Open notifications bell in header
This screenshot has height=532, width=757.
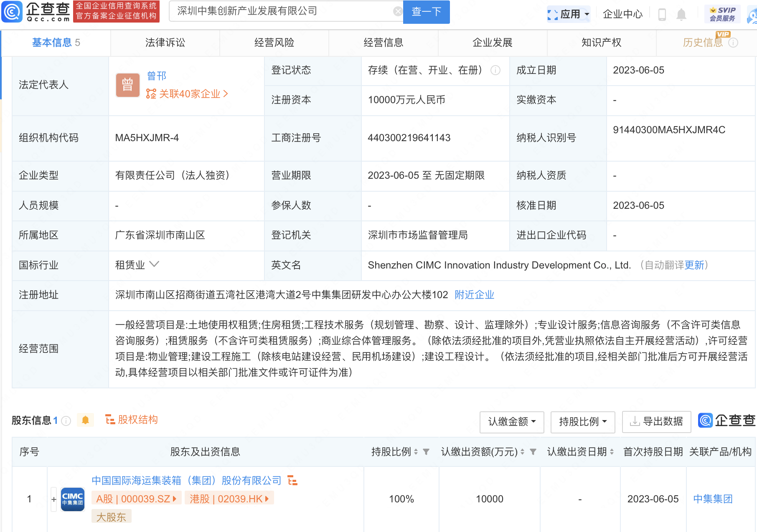point(681,15)
